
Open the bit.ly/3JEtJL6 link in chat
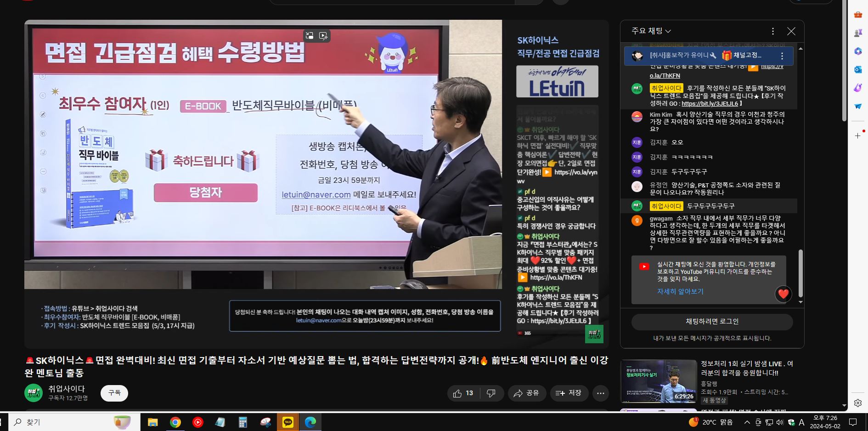pyautogui.click(x=710, y=104)
